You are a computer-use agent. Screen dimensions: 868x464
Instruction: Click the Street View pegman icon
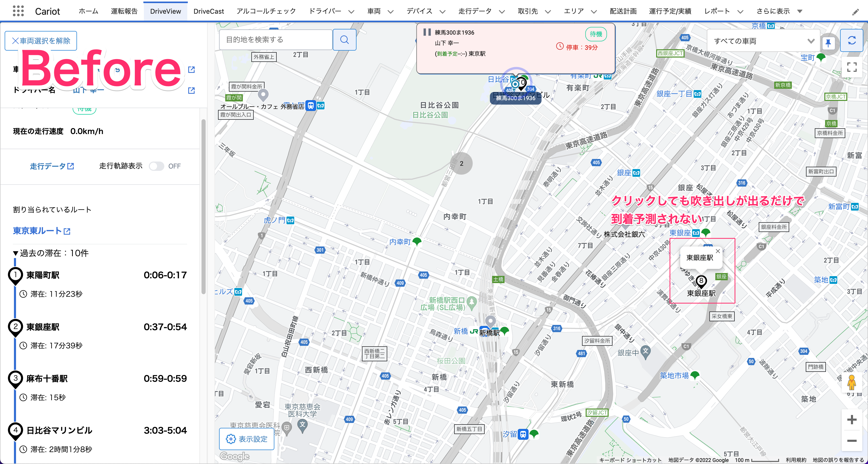pos(851,382)
